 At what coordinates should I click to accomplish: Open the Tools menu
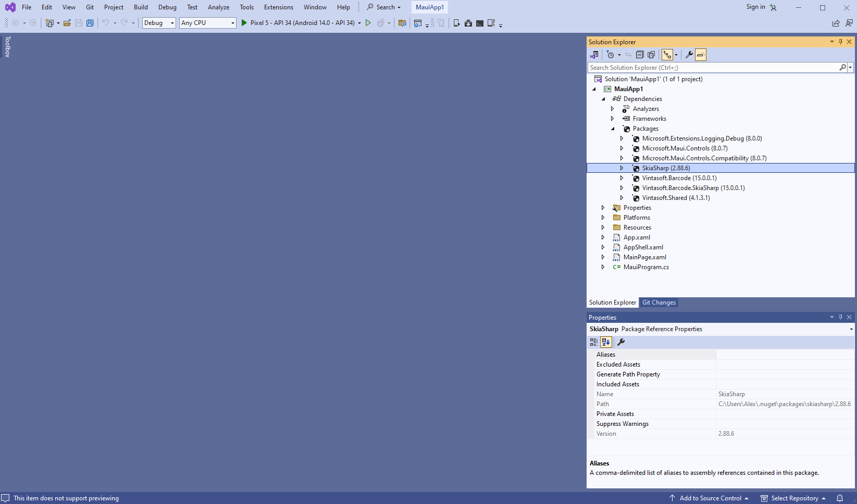pyautogui.click(x=247, y=7)
